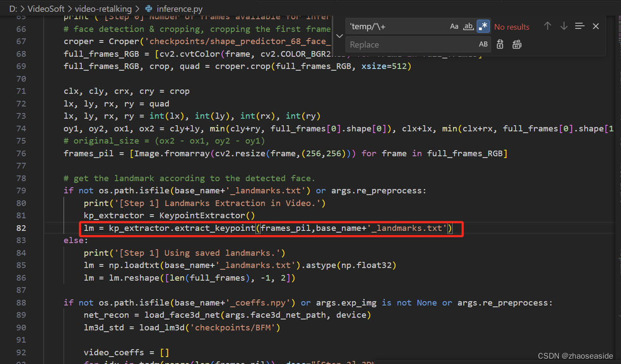This screenshot has width=621, height=364.
Task: Click print 'Landmarks Extraction in Video.' line
Action: point(205,203)
